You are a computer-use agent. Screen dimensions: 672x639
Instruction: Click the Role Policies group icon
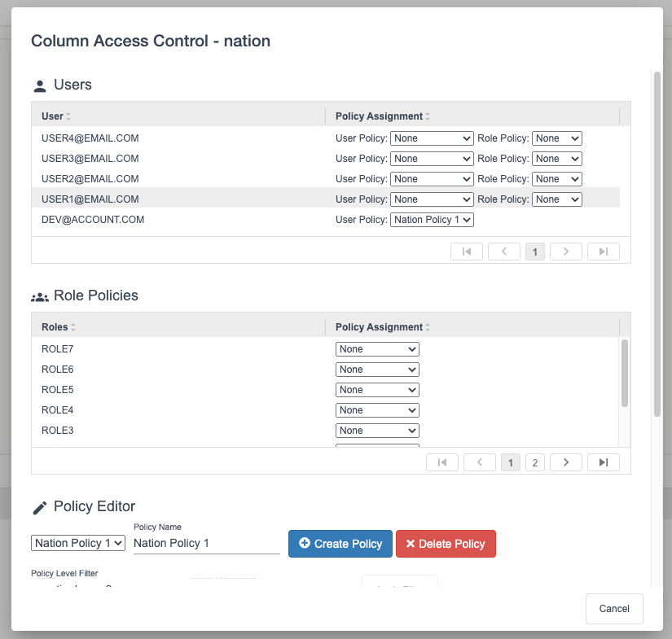click(39, 295)
